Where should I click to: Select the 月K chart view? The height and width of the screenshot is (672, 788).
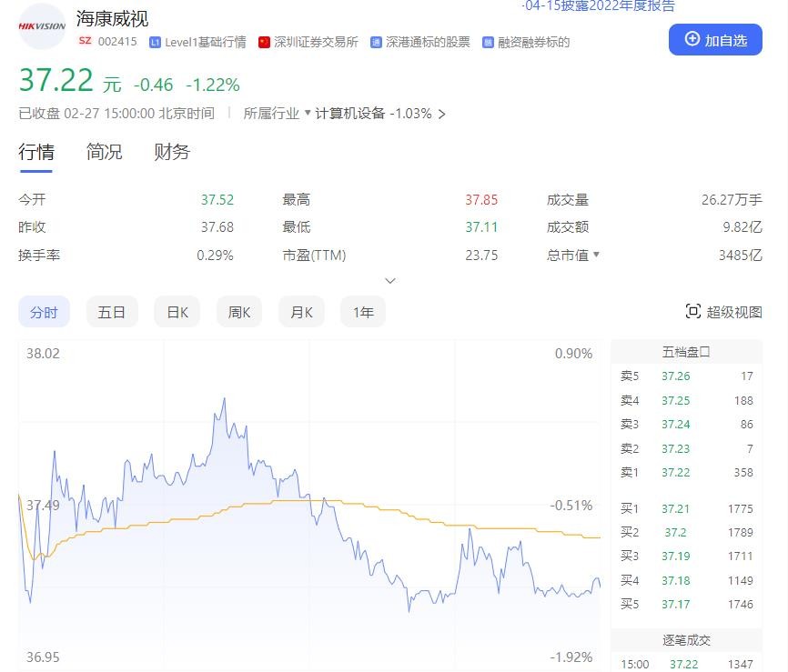pos(301,312)
